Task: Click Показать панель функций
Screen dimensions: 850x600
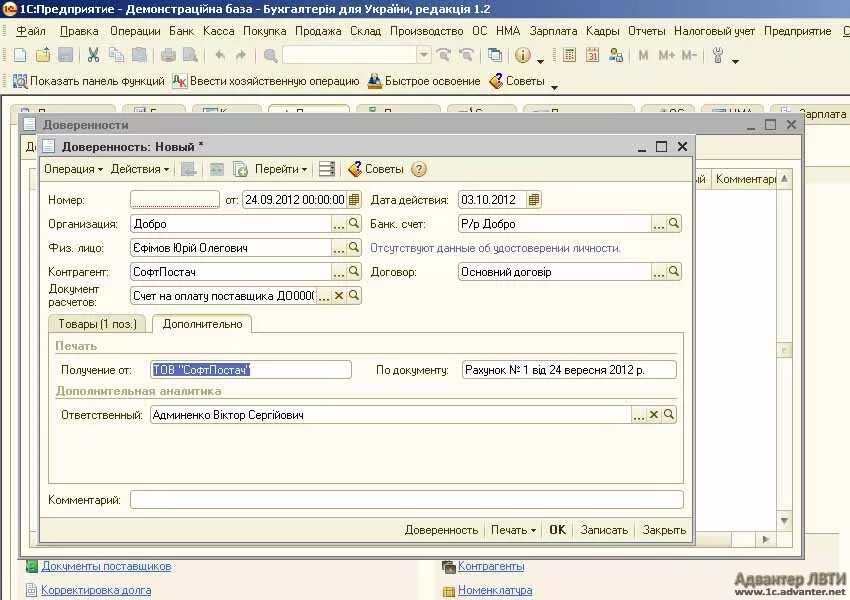Action: [89, 81]
